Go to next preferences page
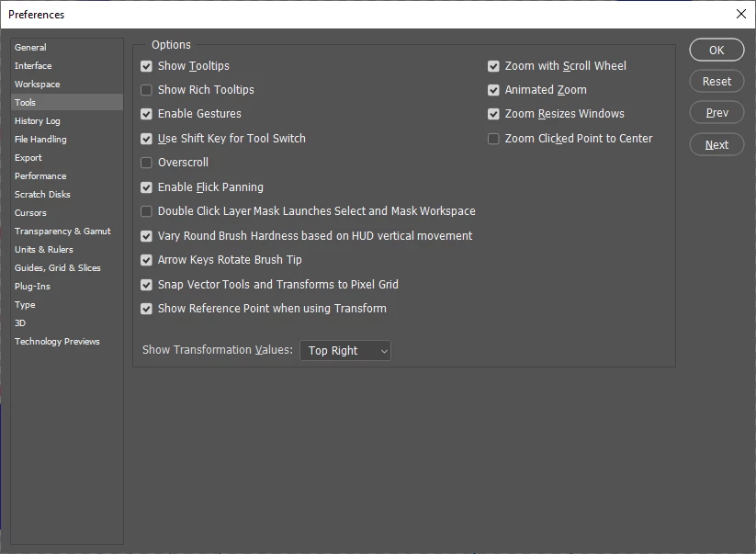Image resolution: width=756 pixels, height=554 pixels. click(x=717, y=144)
